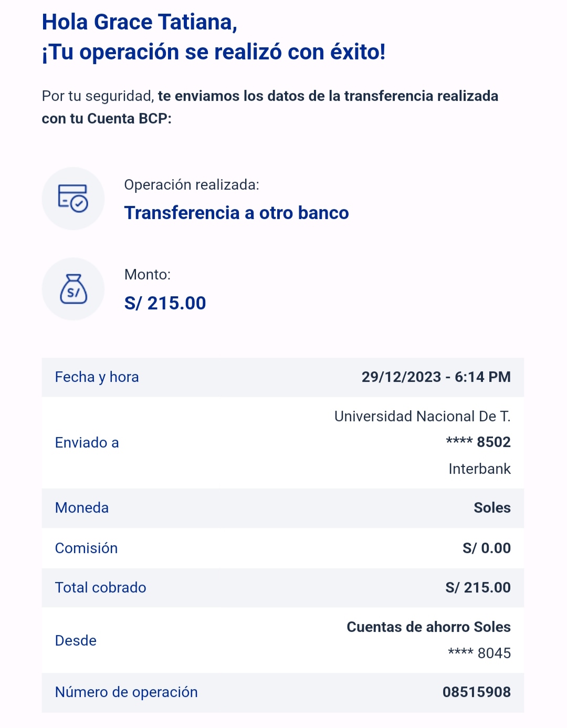Select the 'Soles' currency value
The width and height of the screenshot is (567, 728).
click(492, 508)
